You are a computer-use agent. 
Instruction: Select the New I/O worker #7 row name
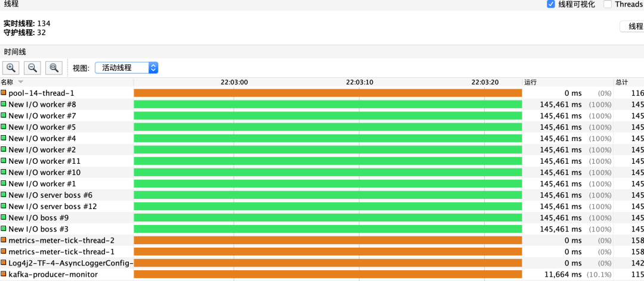pyautogui.click(x=42, y=115)
